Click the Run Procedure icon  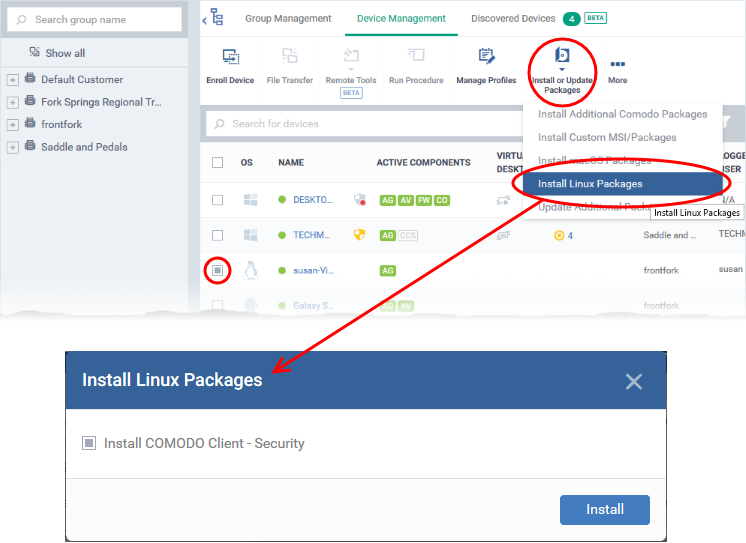pyautogui.click(x=416, y=55)
